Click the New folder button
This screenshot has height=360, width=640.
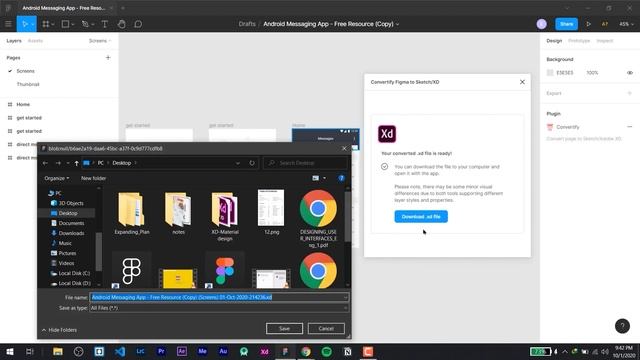point(93,178)
